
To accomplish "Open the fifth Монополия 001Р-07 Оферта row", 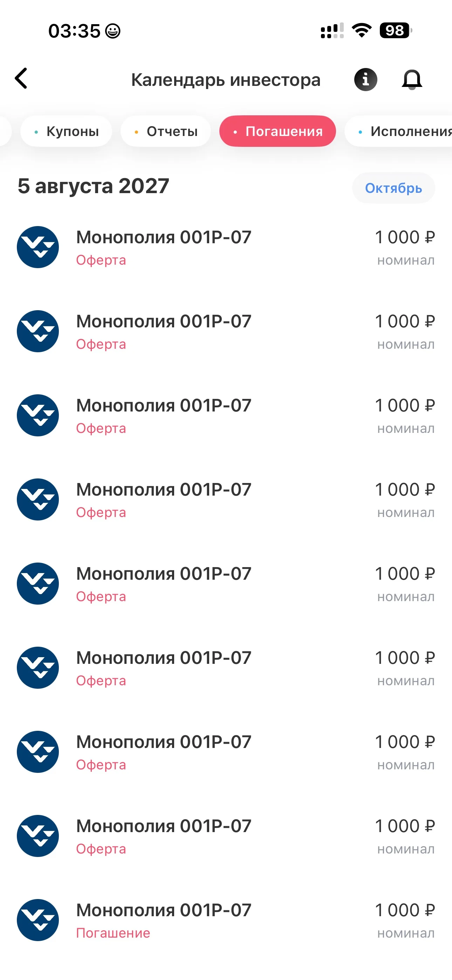I will tap(226, 584).
